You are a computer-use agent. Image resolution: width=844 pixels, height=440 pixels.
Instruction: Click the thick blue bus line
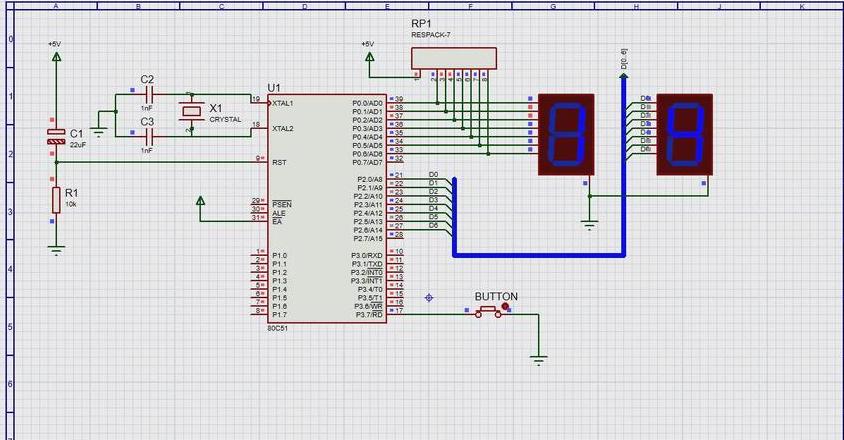538,255
